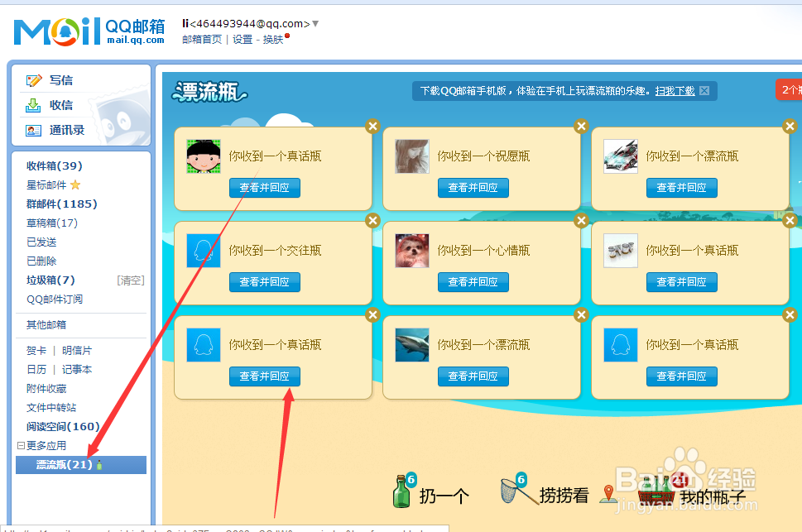Close the 心情瓶 card
The image size is (802, 532).
[x=581, y=220]
